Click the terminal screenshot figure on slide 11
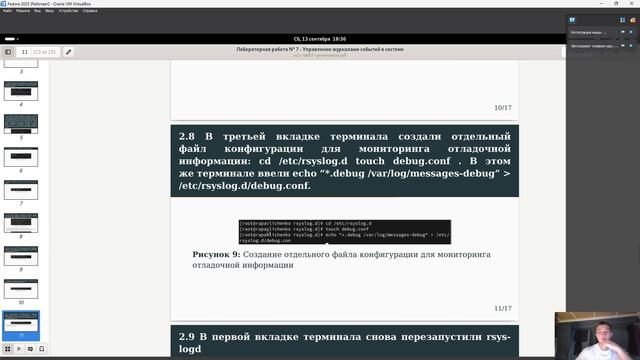This screenshot has height=360, width=640. 344,232
